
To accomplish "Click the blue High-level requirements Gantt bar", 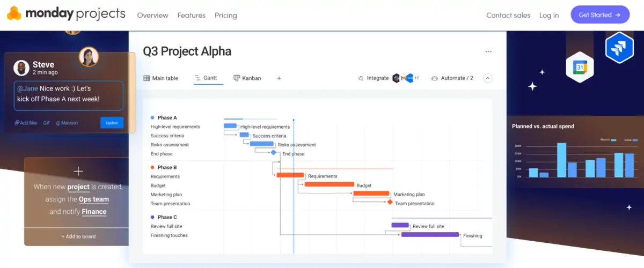I will coord(230,126).
